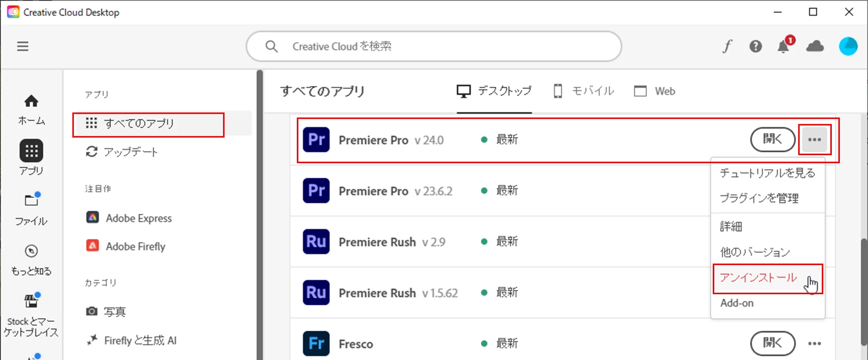Image resolution: width=868 pixels, height=360 pixels.
Task: Select アップデート in the side panel
Action: [x=131, y=152]
